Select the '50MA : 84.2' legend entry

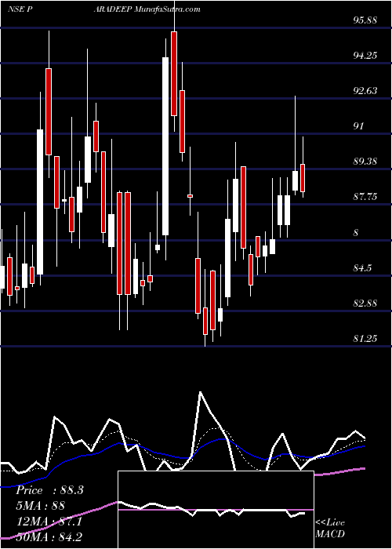(49, 536)
